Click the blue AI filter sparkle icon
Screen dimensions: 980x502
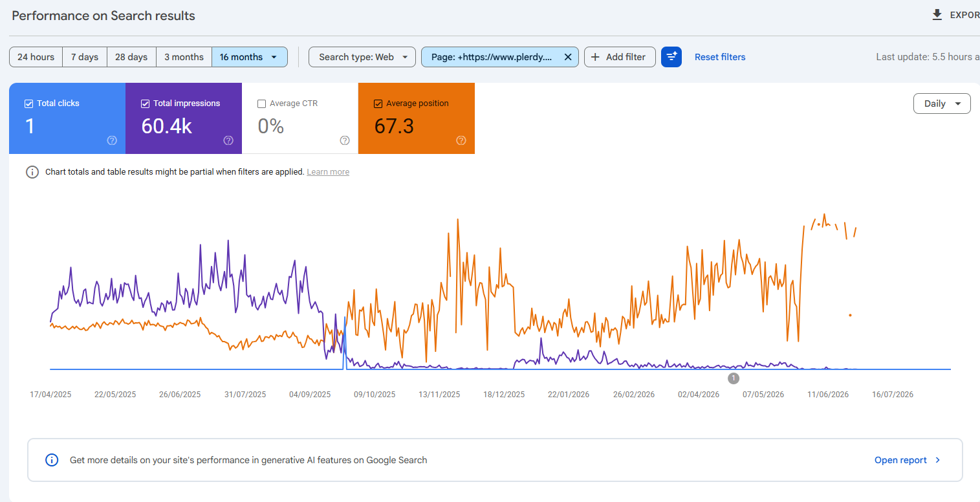pos(671,57)
